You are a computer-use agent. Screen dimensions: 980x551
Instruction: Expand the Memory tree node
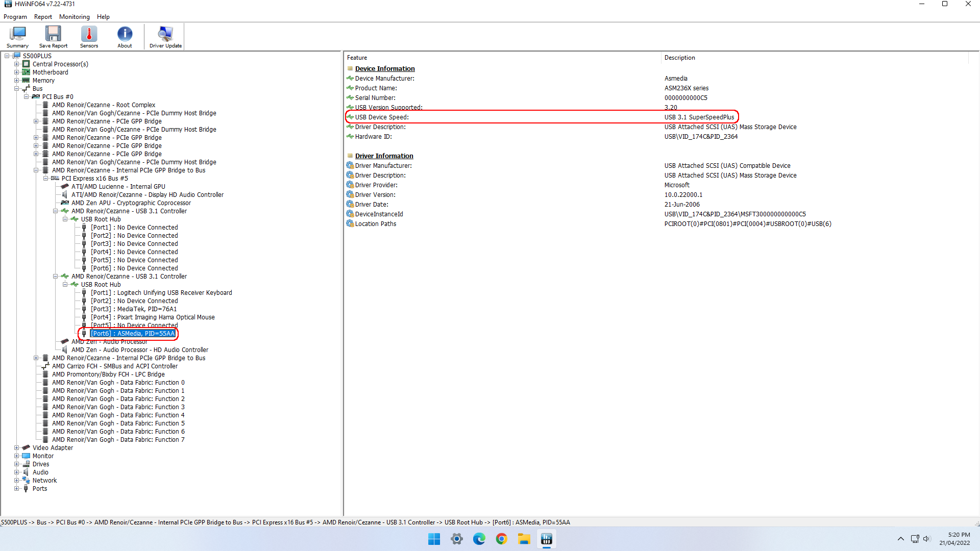pos(17,81)
